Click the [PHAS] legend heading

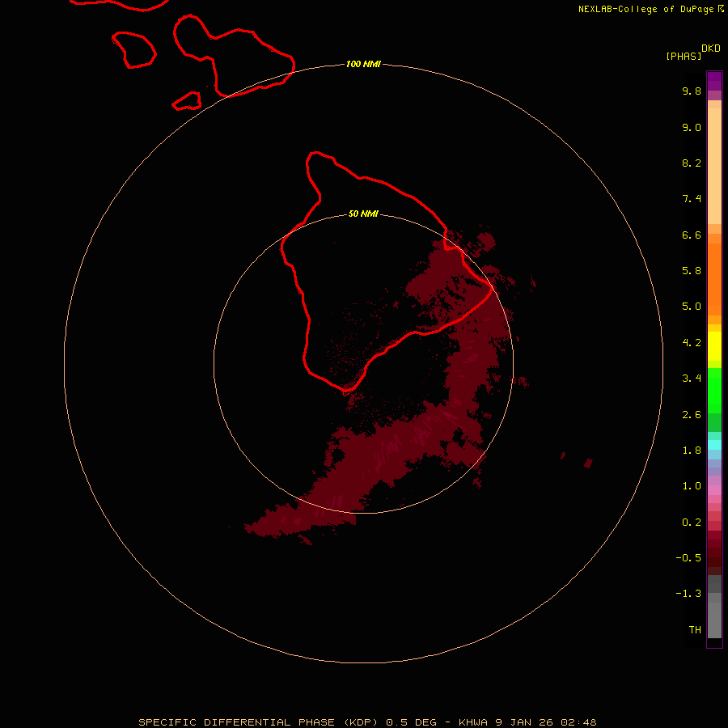[684, 56]
